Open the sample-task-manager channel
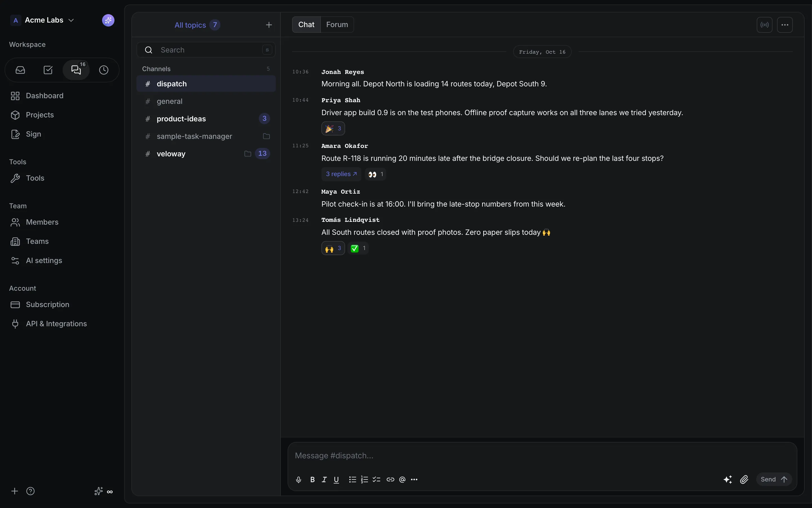Image resolution: width=812 pixels, height=508 pixels. [x=206, y=136]
